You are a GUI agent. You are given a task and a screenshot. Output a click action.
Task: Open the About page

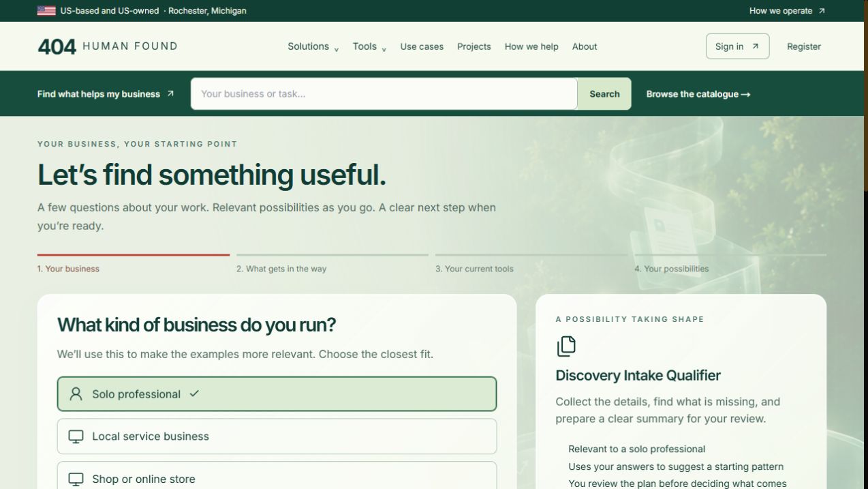585,46
